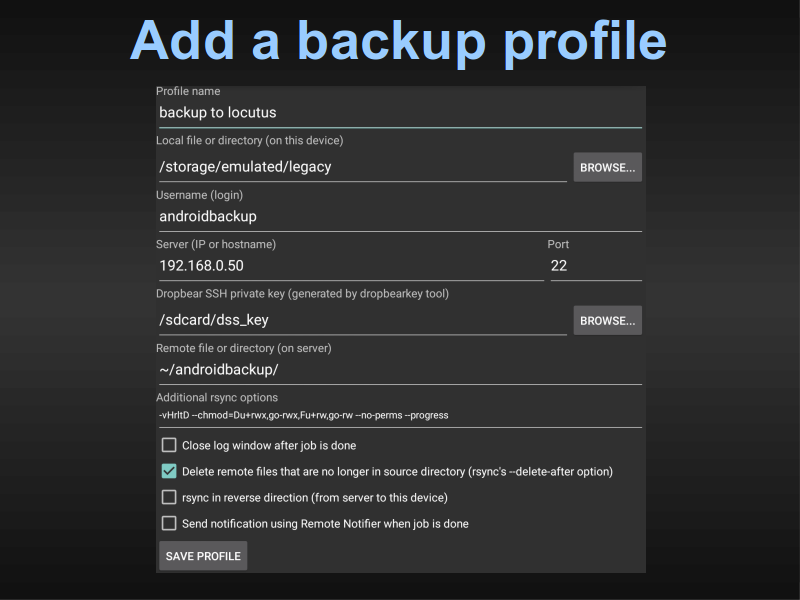The width and height of the screenshot is (800, 600).
Task: Click the Send notification option label
Action: tap(325, 523)
